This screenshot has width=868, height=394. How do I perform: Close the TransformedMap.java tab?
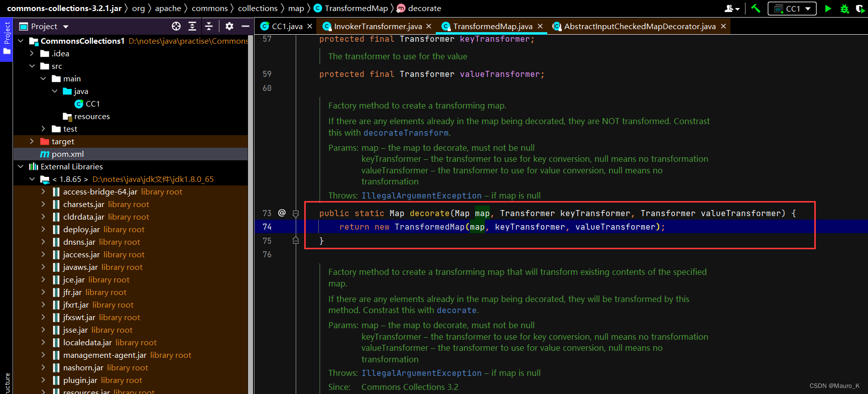click(x=540, y=26)
